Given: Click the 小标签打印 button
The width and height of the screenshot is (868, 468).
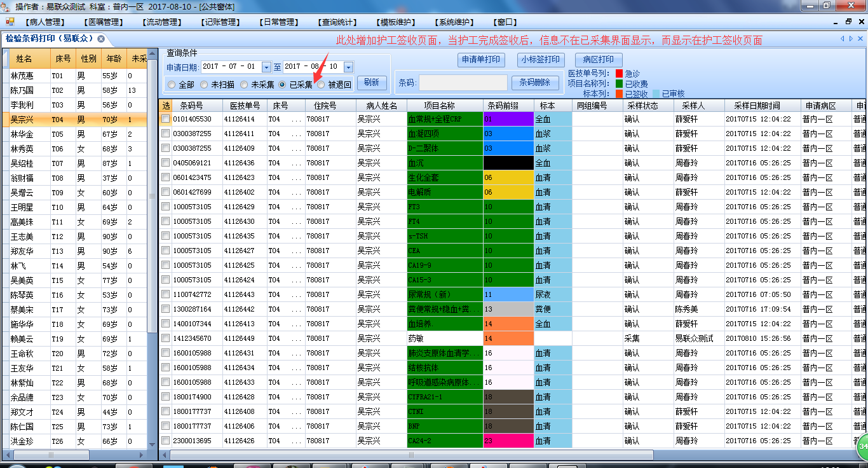Looking at the screenshot, I should (x=541, y=60).
